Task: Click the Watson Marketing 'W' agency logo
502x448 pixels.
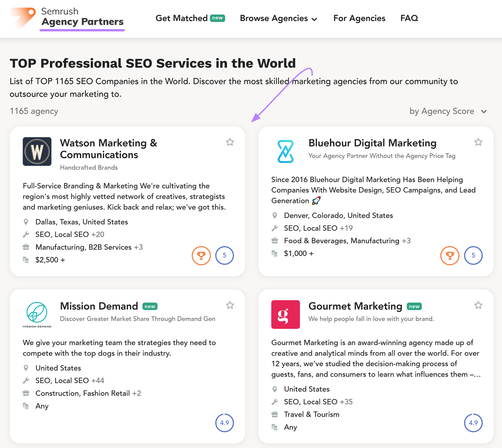Action: (37, 152)
